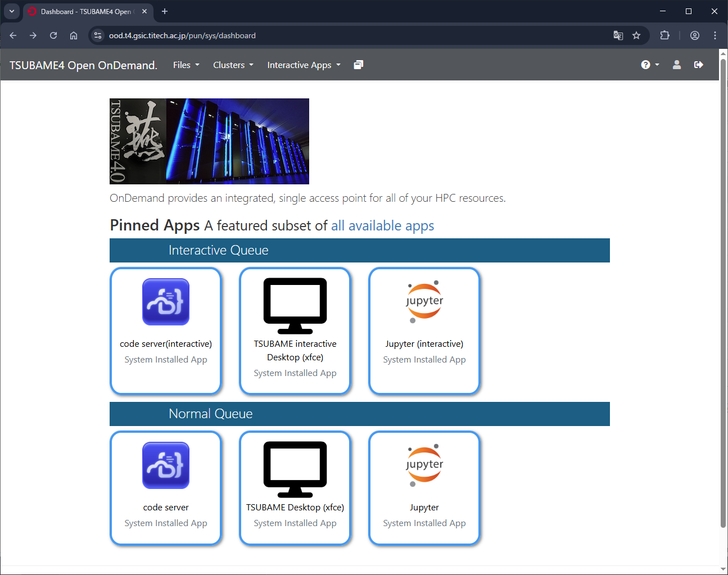Open My Interactive Sessions icon in navbar
Screen dimensions: 728x575
point(358,65)
